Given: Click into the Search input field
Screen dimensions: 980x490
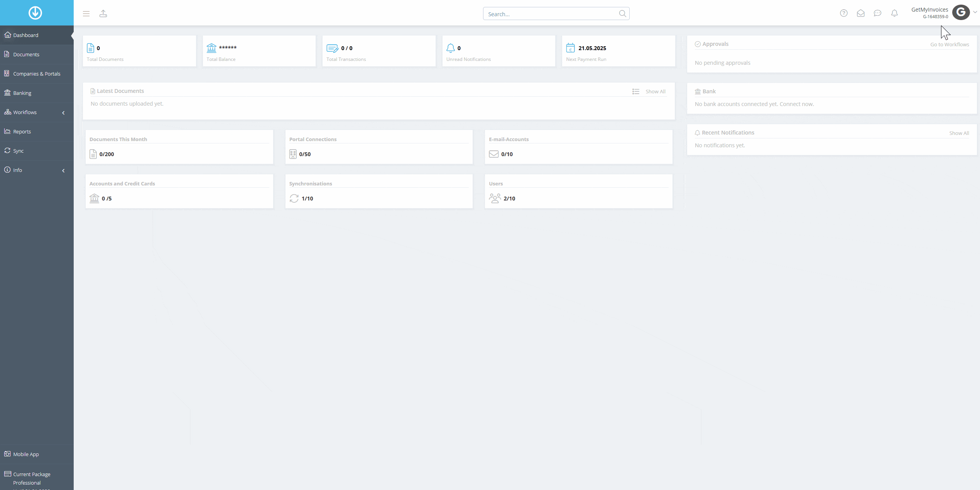Looking at the screenshot, I should tap(552, 14).
